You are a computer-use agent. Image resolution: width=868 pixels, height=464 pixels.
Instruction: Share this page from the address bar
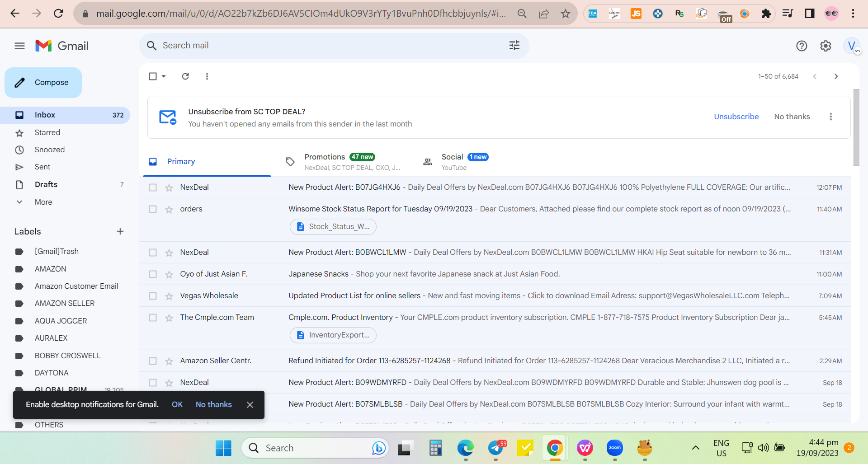[544, 14]
